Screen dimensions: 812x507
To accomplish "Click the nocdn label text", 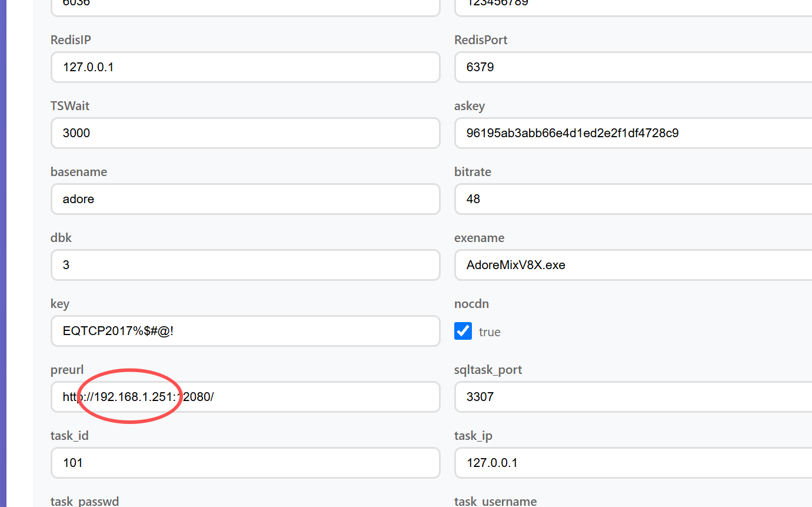I will tap(471, 304).
